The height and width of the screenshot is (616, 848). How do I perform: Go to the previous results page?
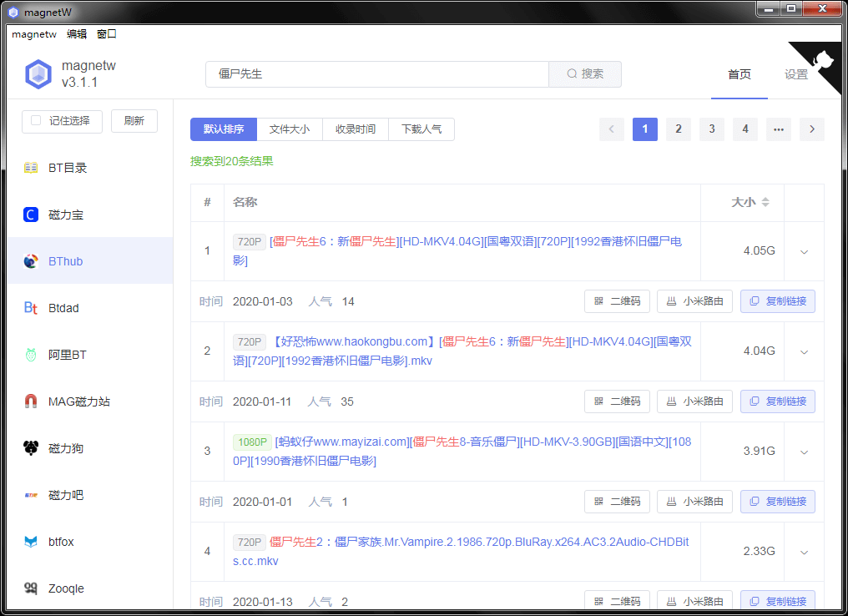pos(612,129)
